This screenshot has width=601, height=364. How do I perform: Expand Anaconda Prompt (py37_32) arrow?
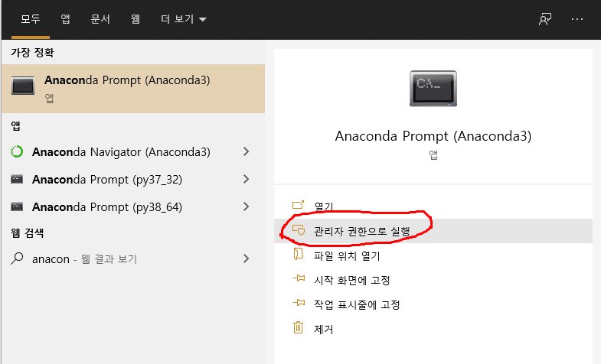click(x=246, y=179)
